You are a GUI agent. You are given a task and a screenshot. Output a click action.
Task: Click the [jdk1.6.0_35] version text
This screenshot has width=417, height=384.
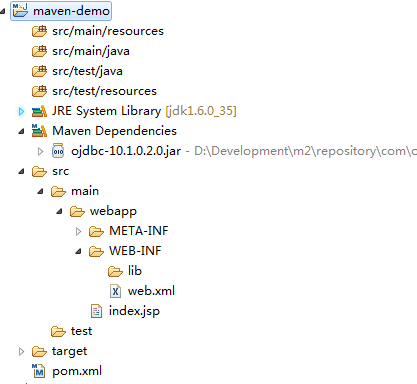201,111
